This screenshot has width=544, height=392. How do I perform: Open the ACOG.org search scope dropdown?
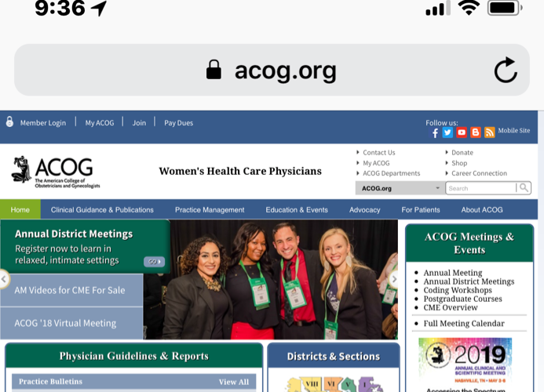click(x=400, y=188)
